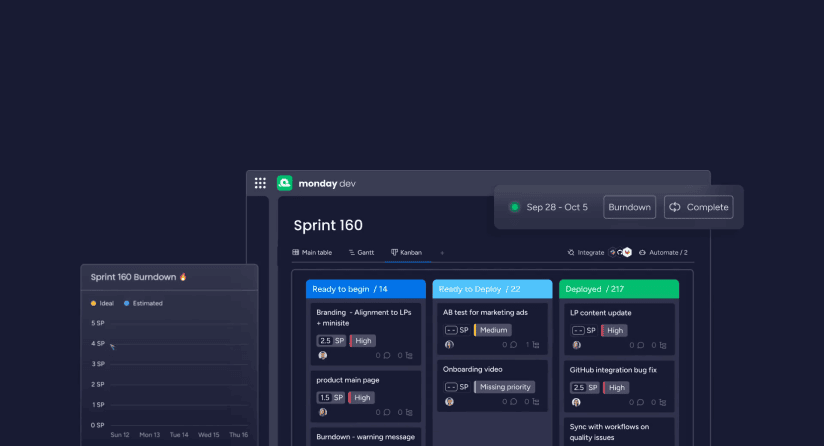This screenshot has height=446, width=824.
Task: Click assignee avatar on Onboarding video card
Action: (450, 402)
